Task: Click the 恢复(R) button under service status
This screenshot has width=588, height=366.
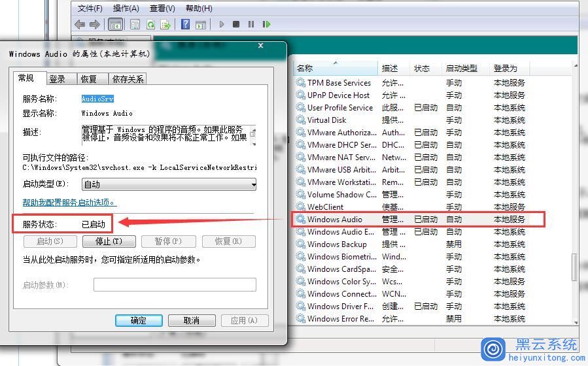Action: [229, 241]
